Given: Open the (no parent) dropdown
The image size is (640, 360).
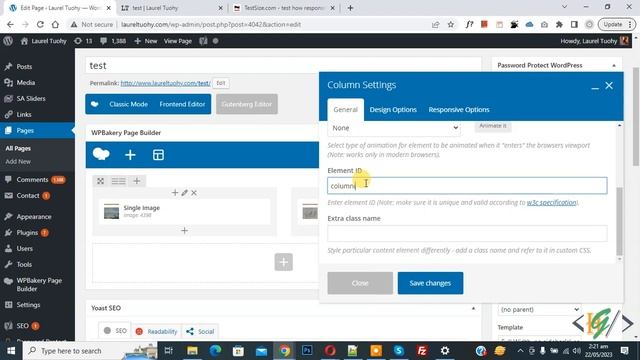Looking at the screenshot, I should coord(540,309).
